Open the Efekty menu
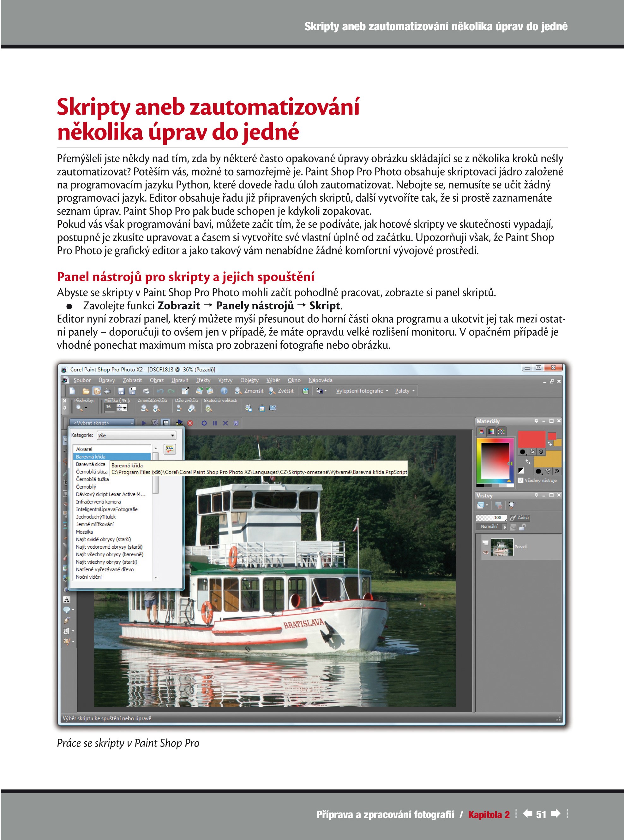 tap(203, 380)
